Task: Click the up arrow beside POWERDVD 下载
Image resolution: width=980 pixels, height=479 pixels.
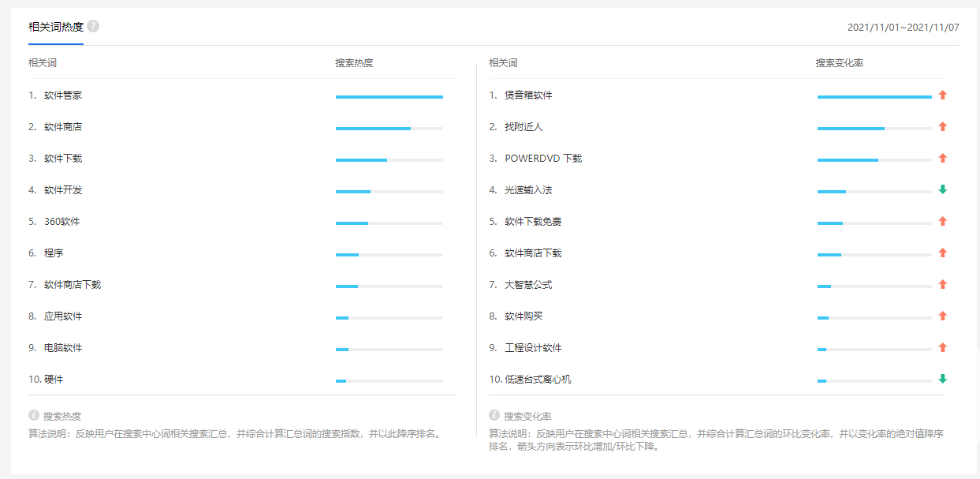Action: (x=943, y=158)
